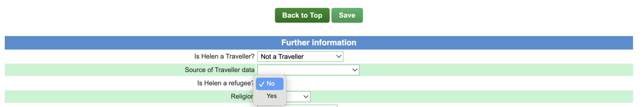
Task: Open the Religion dropdown
Action: [x=298, y=97]
